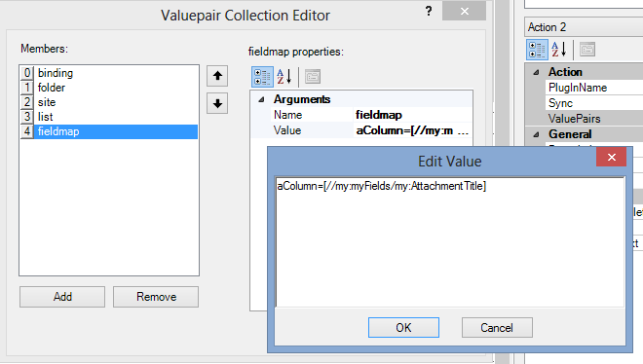Image resolution: width=643 pixels, height=364 pixels.
Task: Click the index 0 box beside binding
Action: coord(27,73)
